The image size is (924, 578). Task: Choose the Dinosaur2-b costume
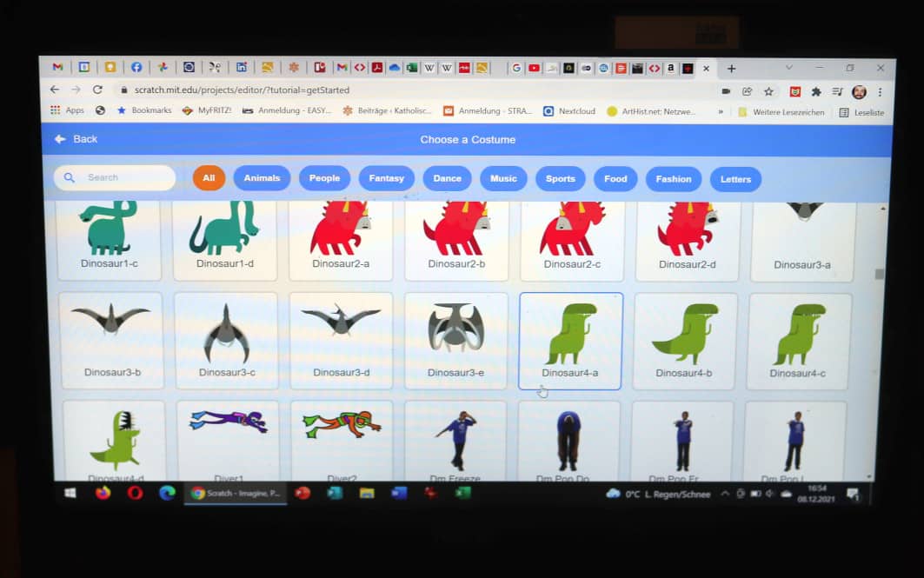click(456, 240)
